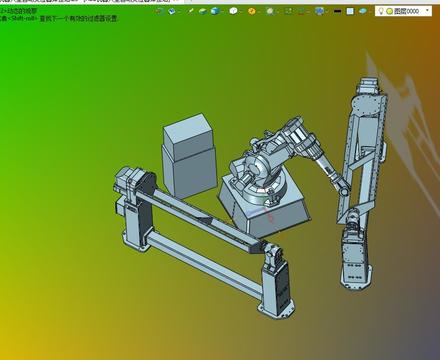
Task: Click the blue solid cube display icon
Action: [215, 11]
